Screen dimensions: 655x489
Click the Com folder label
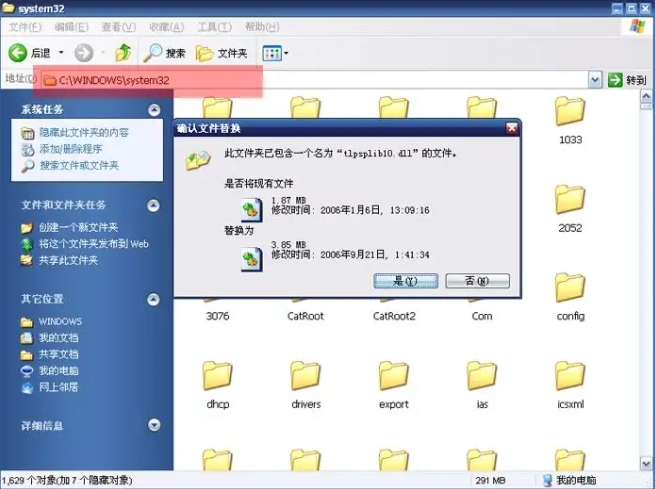482,316
